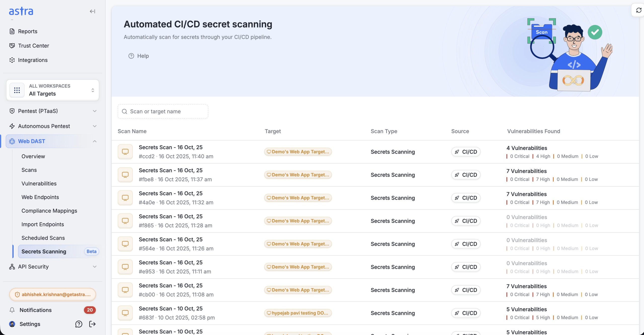This screenshot has height=335, width=644.
Task: Click the API Security network icon
Action: [x=12, y=267]
